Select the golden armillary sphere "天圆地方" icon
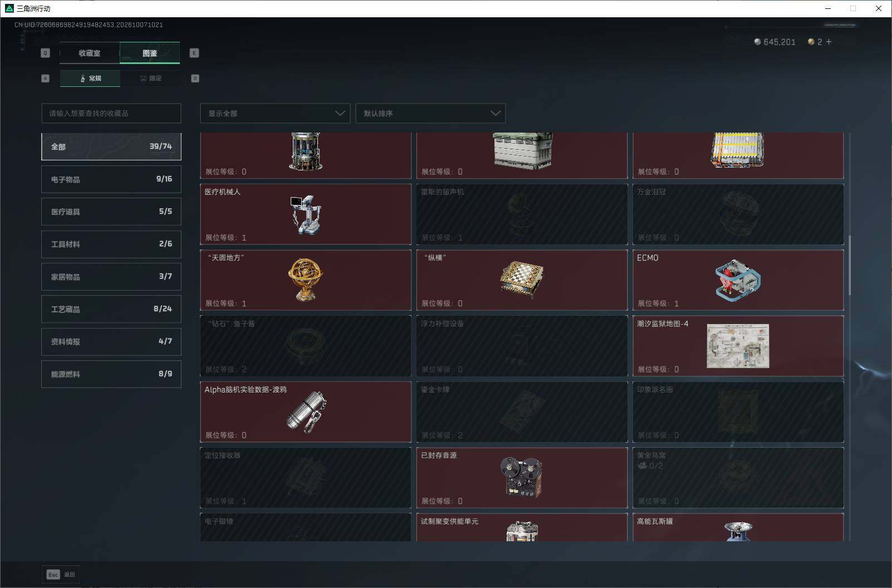Screen dimensions: 892x588 [305, 280]
